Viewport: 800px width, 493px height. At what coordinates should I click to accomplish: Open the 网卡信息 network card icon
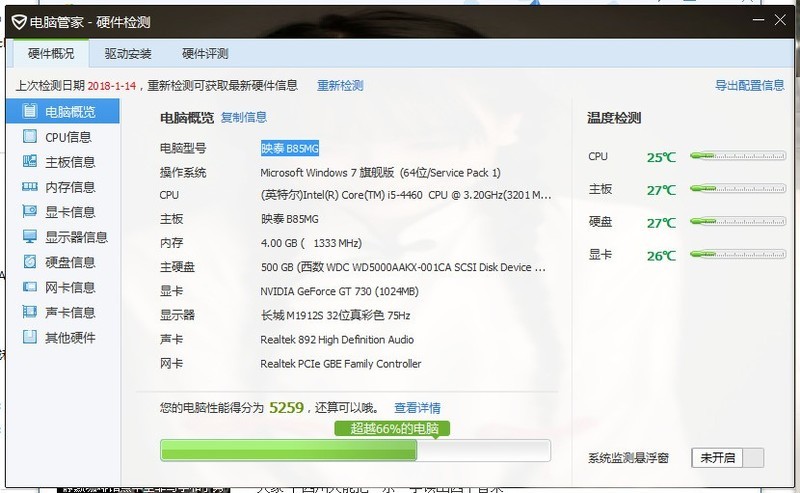click(30, 287)
